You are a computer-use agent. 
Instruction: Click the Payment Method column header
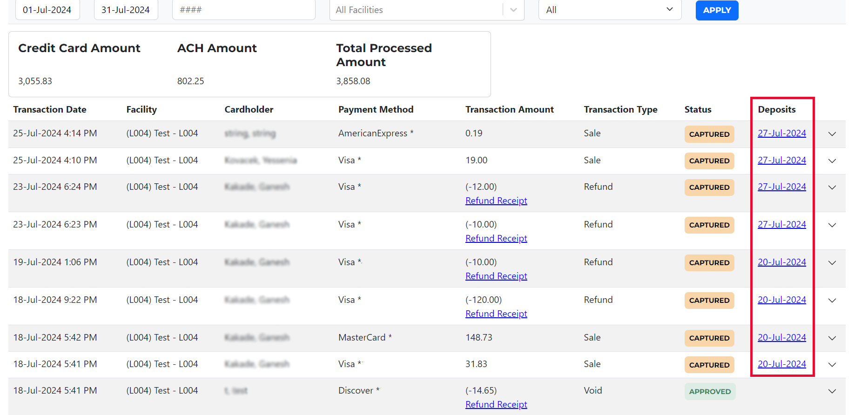pyautogui.click(x=376, y=109)
